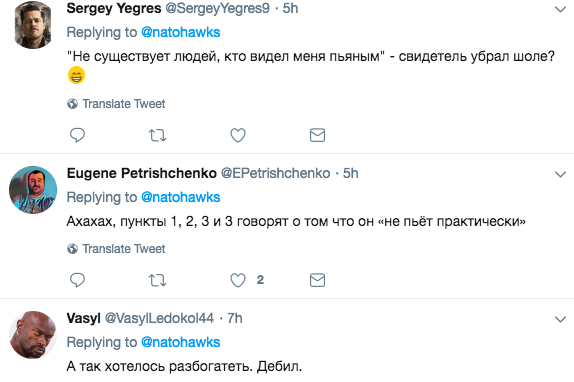This screenshot has height=382, width=574.
Task: Open @natohawks mention in Vasyl's reply
Action: (180, 342)
